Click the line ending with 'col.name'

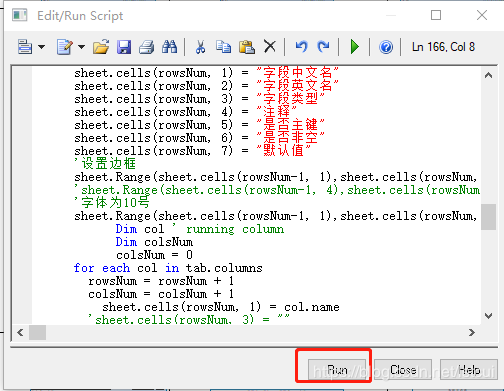[x=221, y=307]
